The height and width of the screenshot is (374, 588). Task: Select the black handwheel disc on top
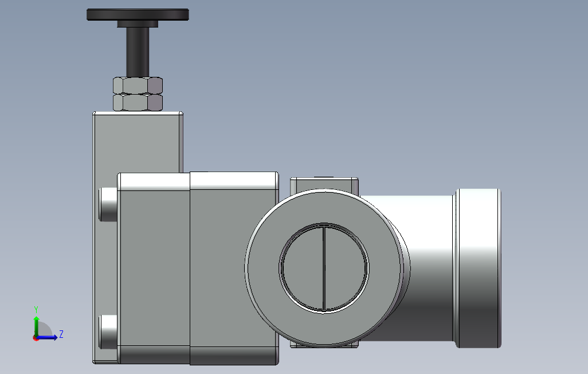point(138,15)
